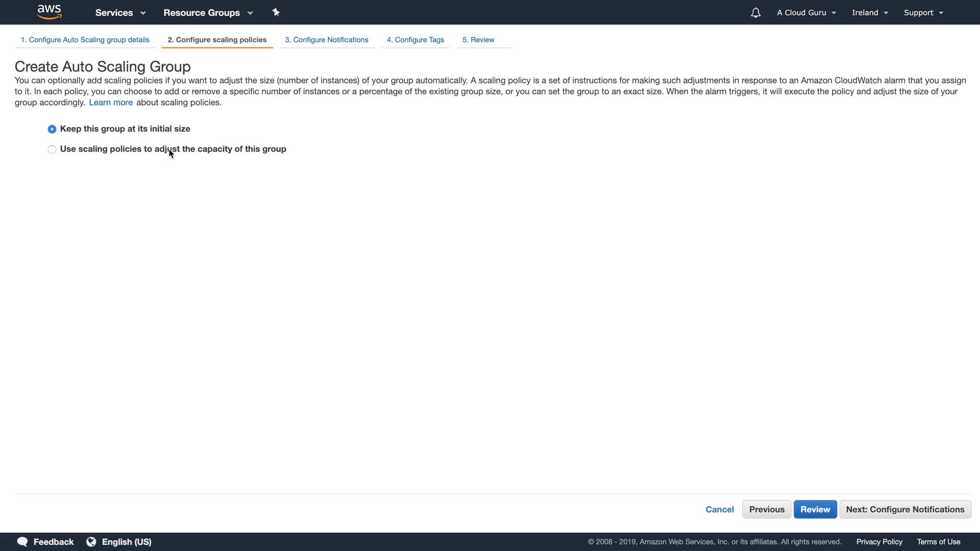Select Keep this group at its initial size
The image size is (980, 551).
point(52,129)
